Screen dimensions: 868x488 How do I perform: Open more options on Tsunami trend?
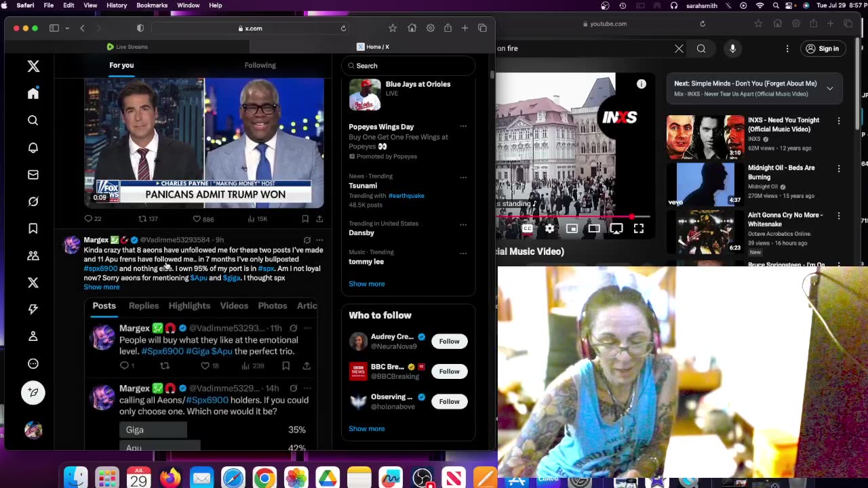click(463, 177)
